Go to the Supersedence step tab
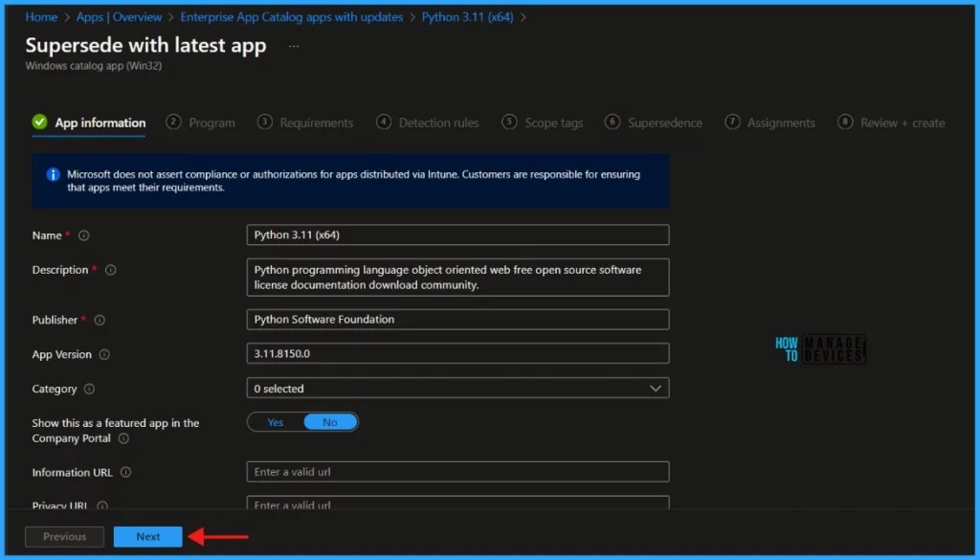The height and width of the screenshot is (560, 980). tap(653, 123)
